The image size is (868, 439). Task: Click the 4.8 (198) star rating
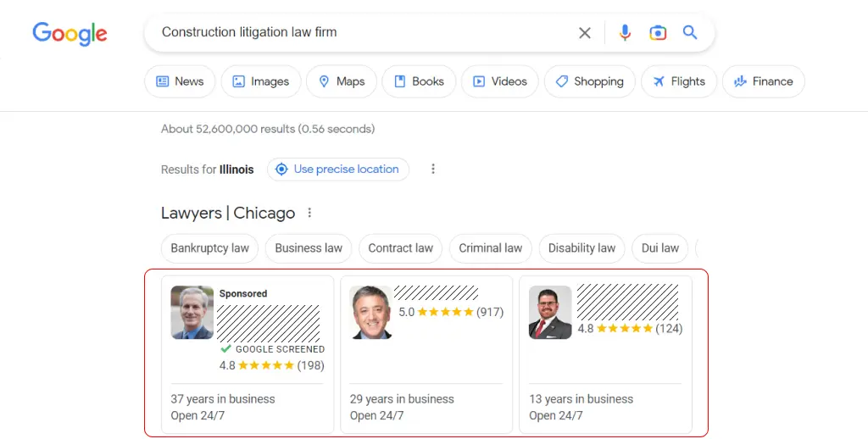click(x=272, y=365)
